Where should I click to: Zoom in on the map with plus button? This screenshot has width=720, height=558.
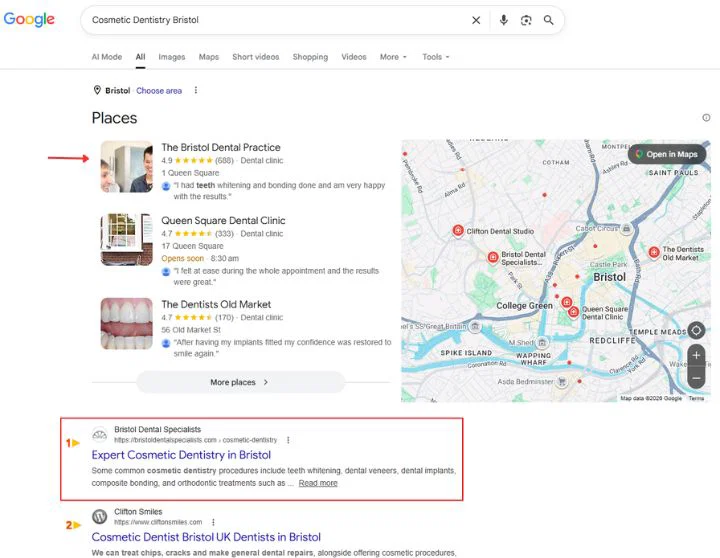[696, 355]
